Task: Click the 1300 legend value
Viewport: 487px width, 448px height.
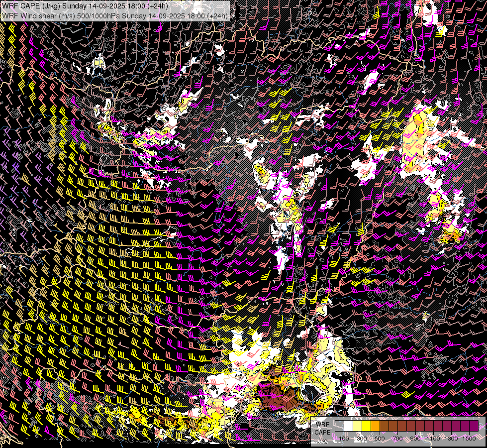Action: [451, 439]
